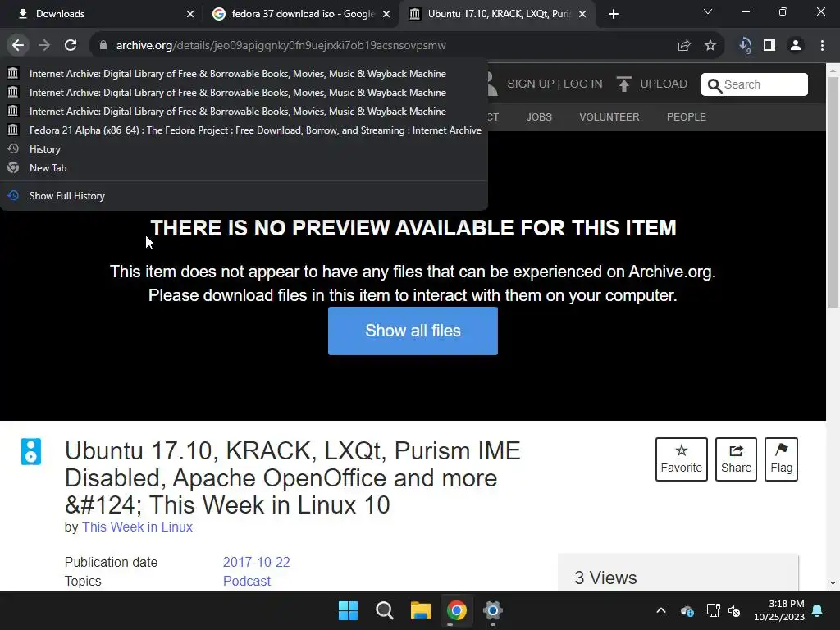This screenshot has height=630, width=840.
Task: Click the Share button
Action: pos(736,459)
